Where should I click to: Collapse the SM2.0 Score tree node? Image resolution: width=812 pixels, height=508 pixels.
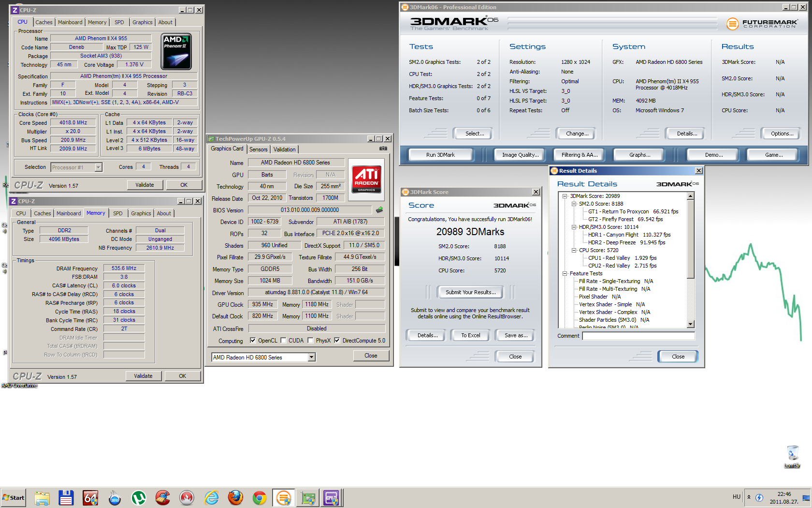click(x=574, y=204)
